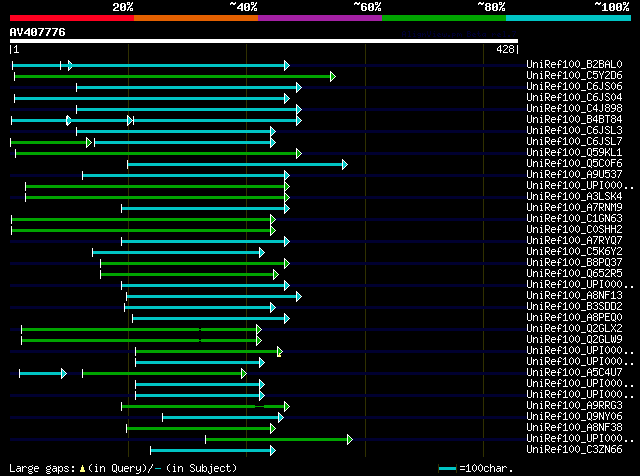The width and height of the screenshot is (640, 476).
Task: Click the white query sequence bar
Action: (x=264, y=41)
